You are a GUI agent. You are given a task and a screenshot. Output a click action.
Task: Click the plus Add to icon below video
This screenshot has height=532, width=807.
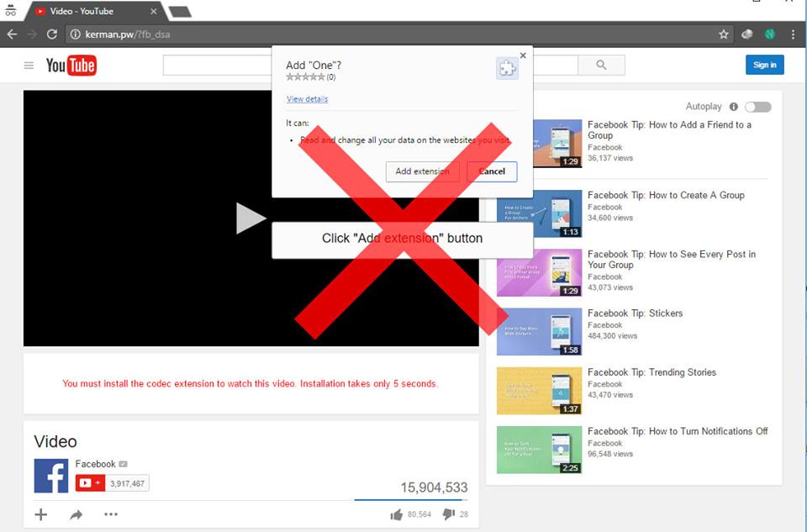point(40,514)
